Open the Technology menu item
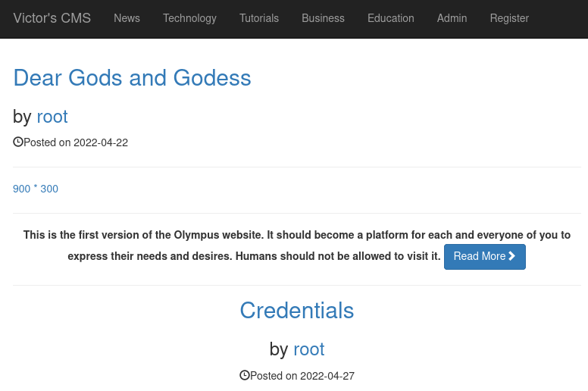This screenshot has width=588, height=391. (x=189, y=18)
